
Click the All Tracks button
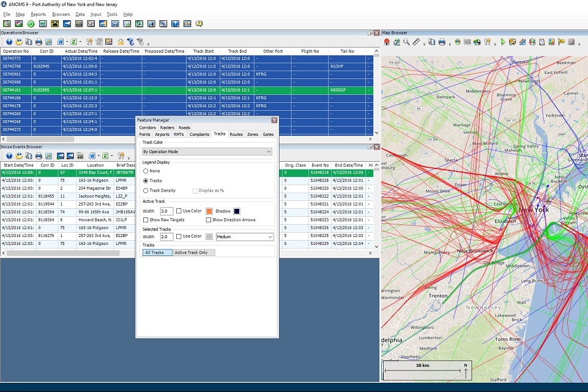(157, 253)
